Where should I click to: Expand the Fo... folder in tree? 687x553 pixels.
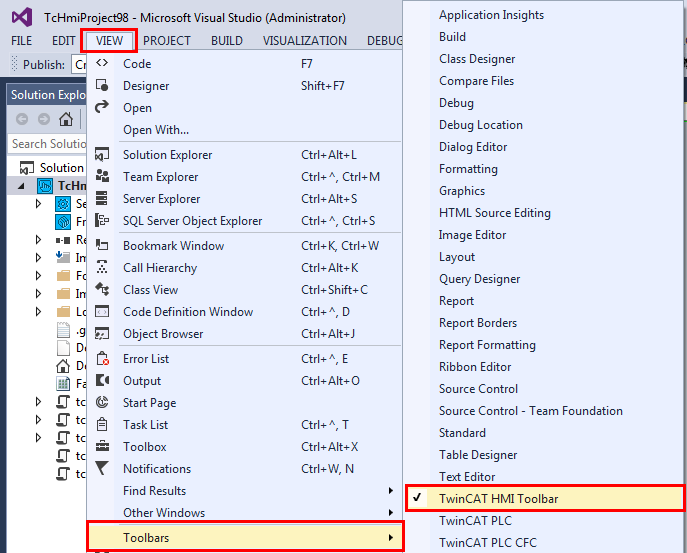tap(39, 276)
